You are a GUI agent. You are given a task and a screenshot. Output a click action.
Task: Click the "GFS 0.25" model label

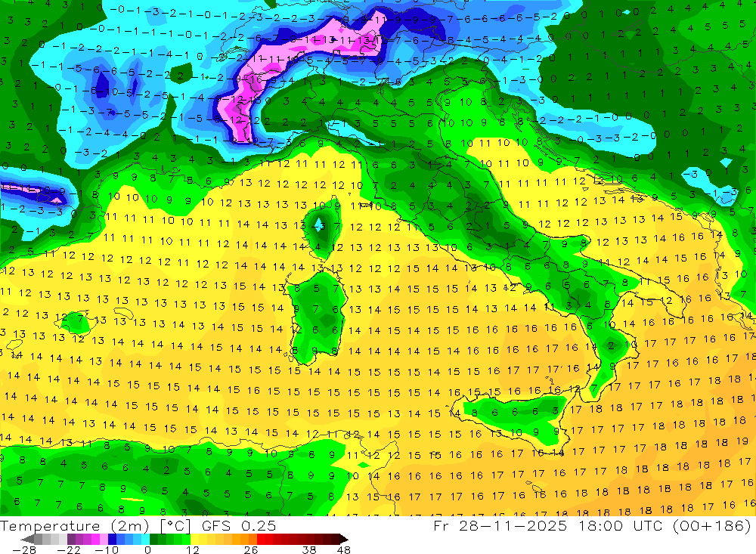click(239, 525)
